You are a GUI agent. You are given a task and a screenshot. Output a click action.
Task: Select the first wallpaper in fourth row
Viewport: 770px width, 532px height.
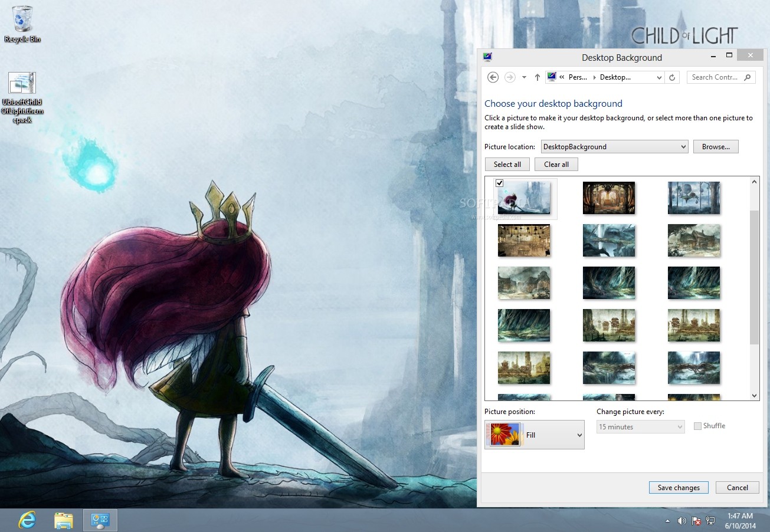tap(524, 326)
